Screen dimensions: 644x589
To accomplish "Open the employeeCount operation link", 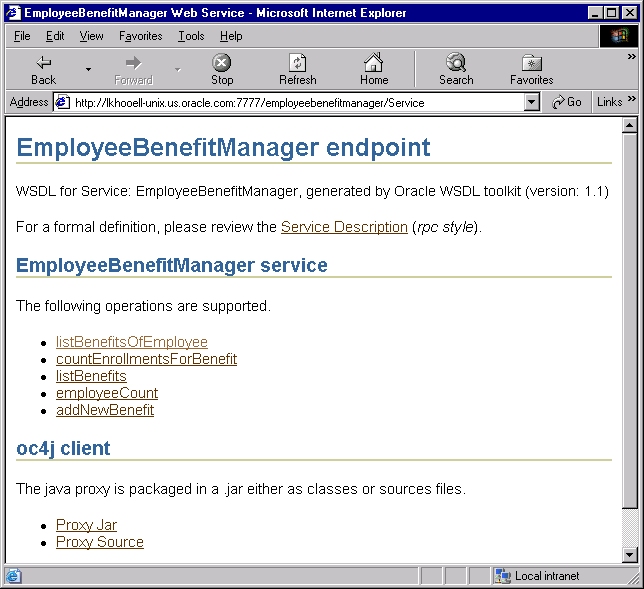I will [x=107, y=393].
